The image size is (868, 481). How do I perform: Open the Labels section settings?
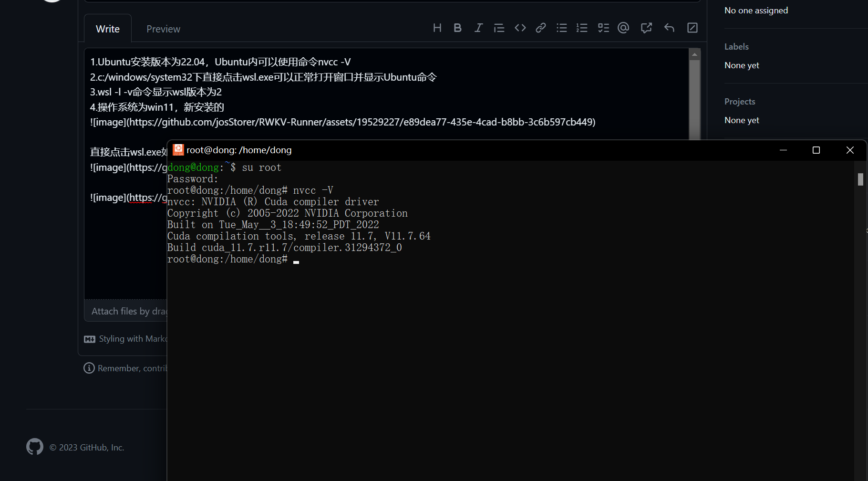tap(736, 46)
